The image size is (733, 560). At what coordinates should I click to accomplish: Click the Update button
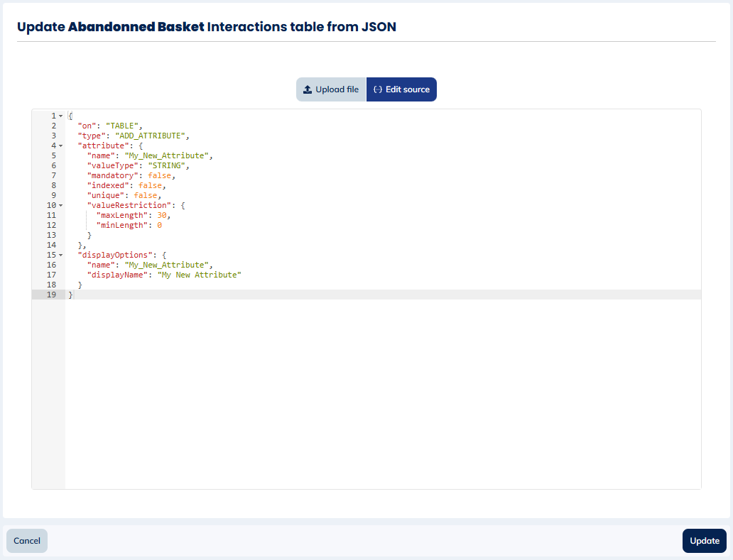(704, 541)
